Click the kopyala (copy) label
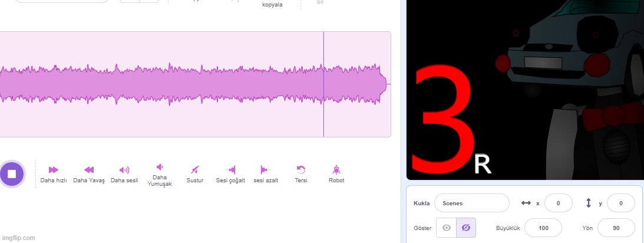644x243 pixels. coord(272,5)
